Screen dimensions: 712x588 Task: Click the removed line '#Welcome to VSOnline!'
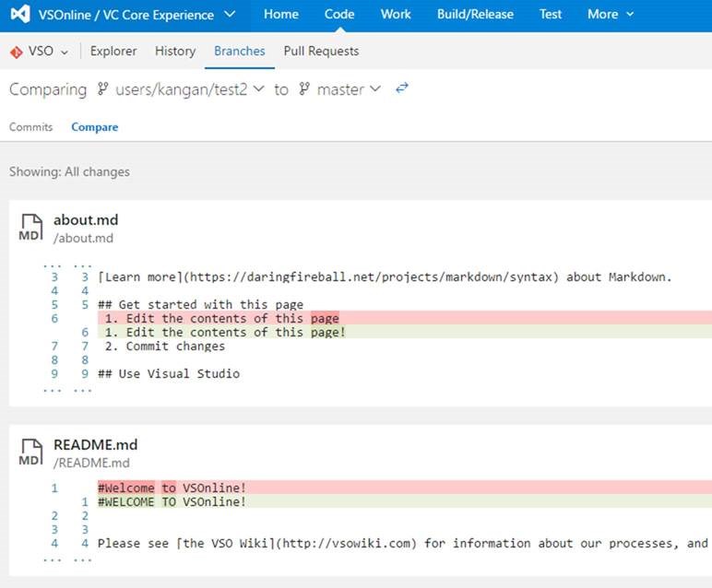tap(404, 488)
